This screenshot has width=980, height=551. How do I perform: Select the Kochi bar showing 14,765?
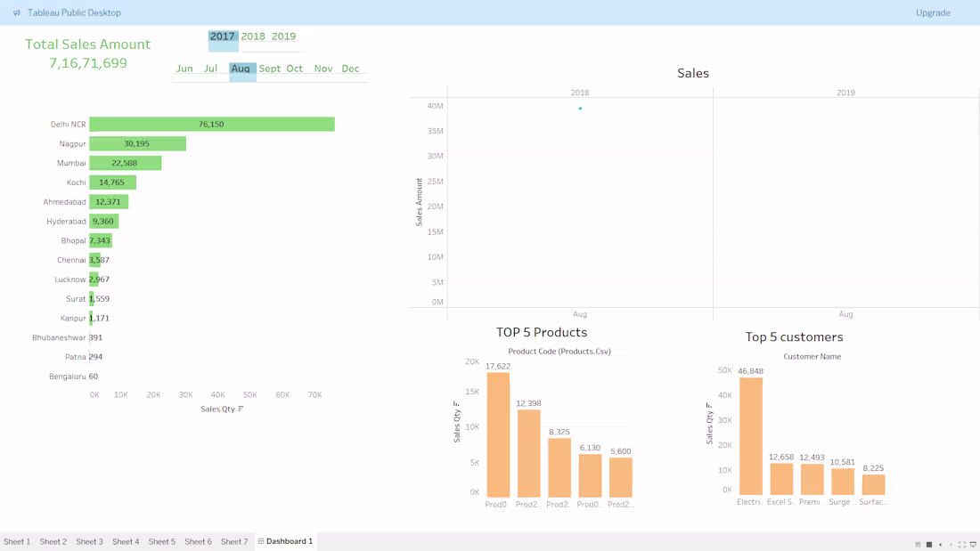(x=112, y=182)
